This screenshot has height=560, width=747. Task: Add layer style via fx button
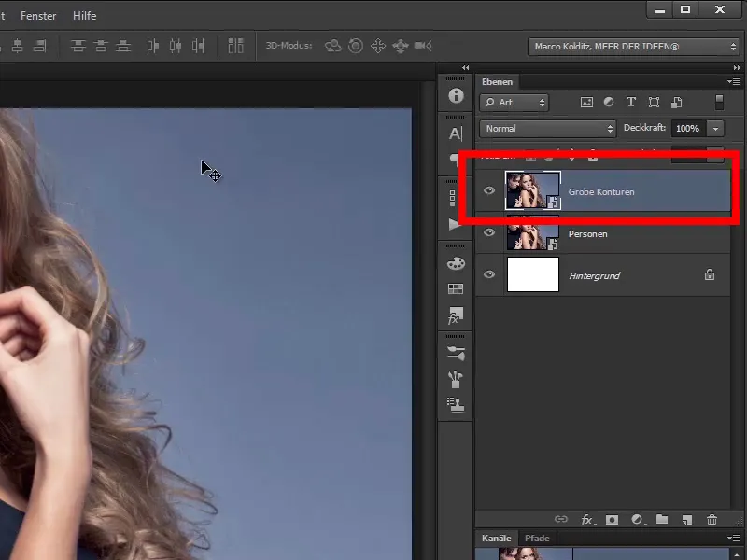pos(588,520)
